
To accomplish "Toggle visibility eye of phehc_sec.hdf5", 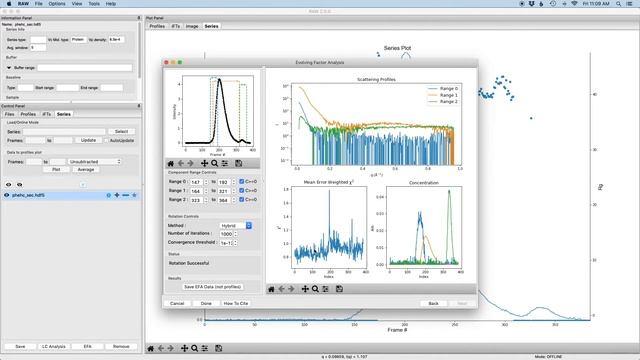I will (7, 195).
